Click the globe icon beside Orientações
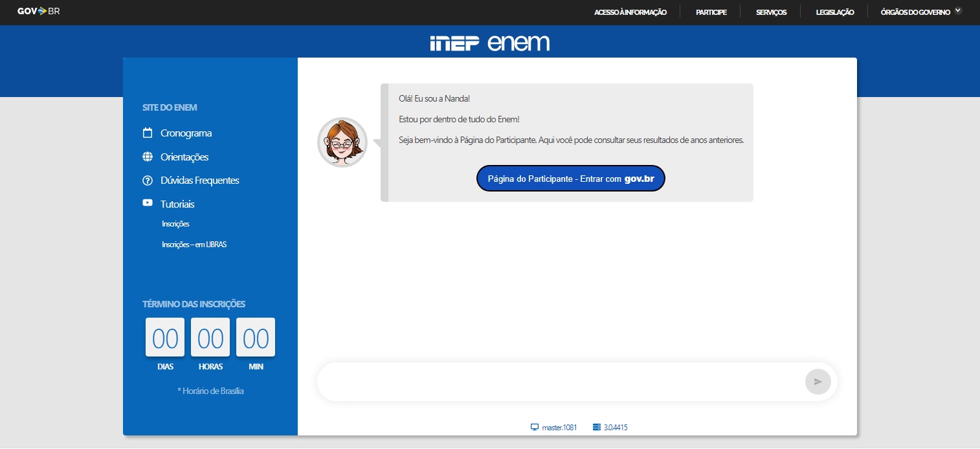Screen dimensions: 980x449 (x=147, y=157)
